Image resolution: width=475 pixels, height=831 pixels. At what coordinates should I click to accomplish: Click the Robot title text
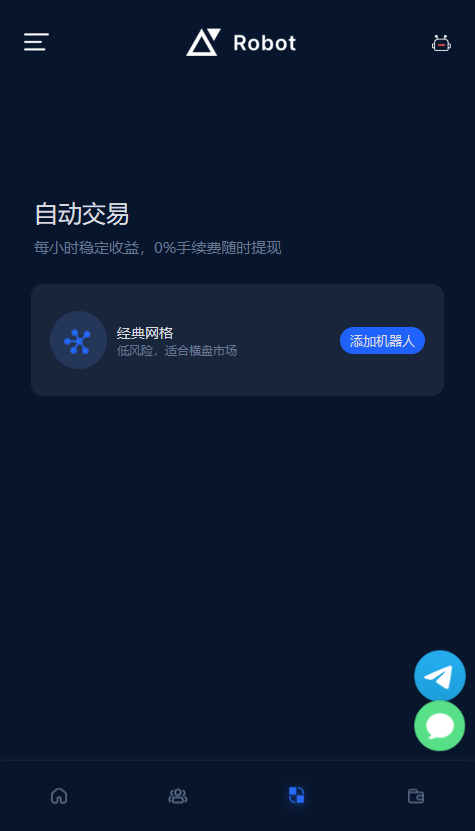coord(265,43)
